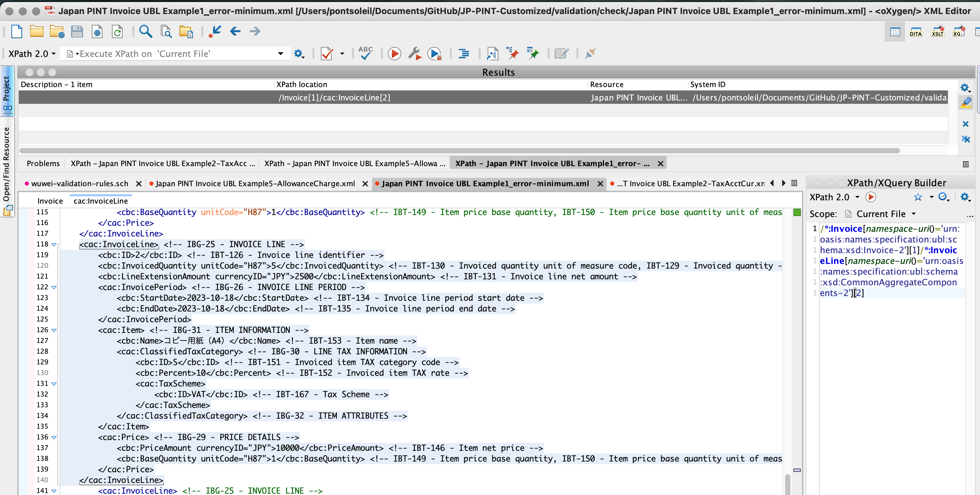Open URL with the folder-globe icon

(x=57, y=31)
